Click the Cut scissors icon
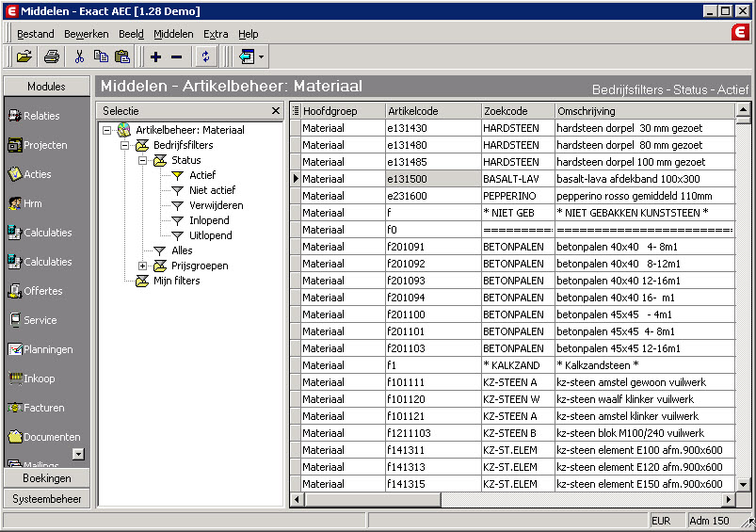 click(79, 56)
